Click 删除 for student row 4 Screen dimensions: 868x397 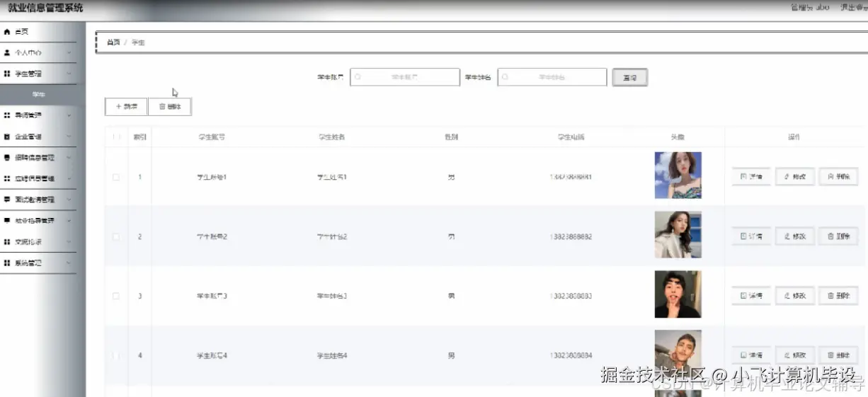[x=838, y=355]
